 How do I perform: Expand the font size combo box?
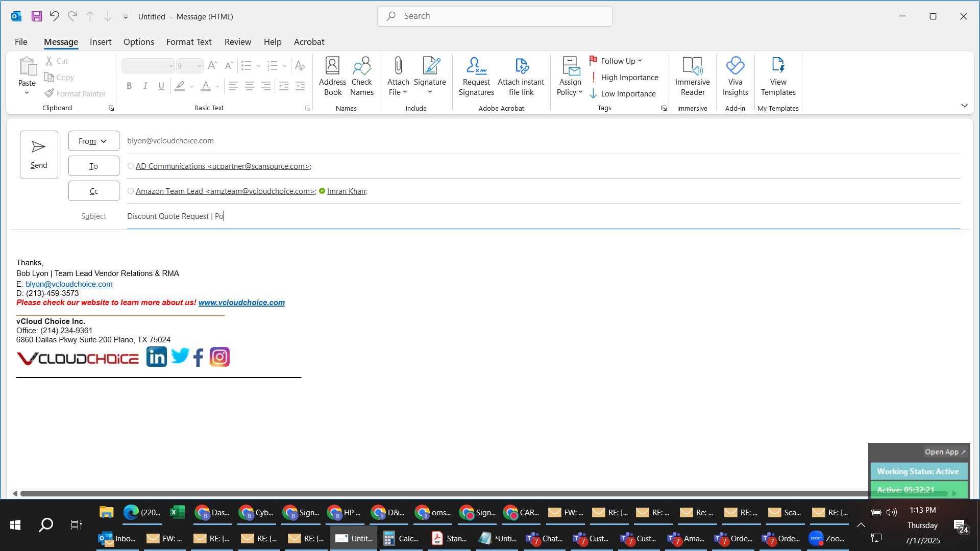(199, 66)
